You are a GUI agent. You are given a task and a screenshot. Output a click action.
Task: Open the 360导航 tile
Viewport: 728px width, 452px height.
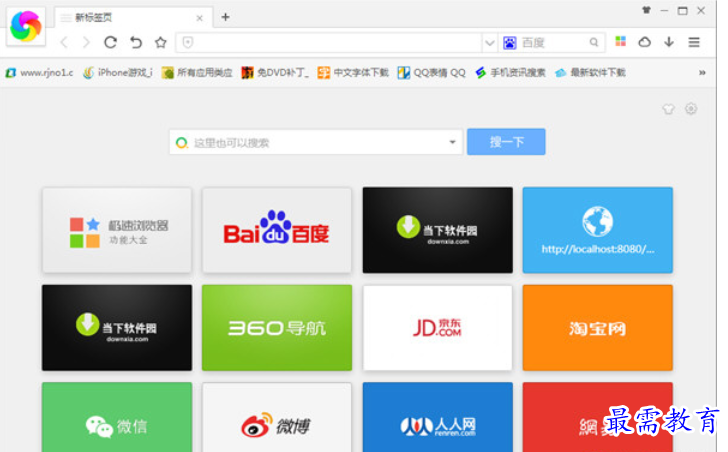point(277,328)
